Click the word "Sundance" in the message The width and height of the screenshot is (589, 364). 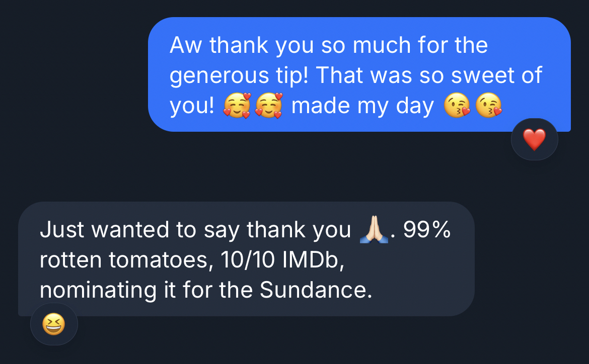tap(316, 291)
